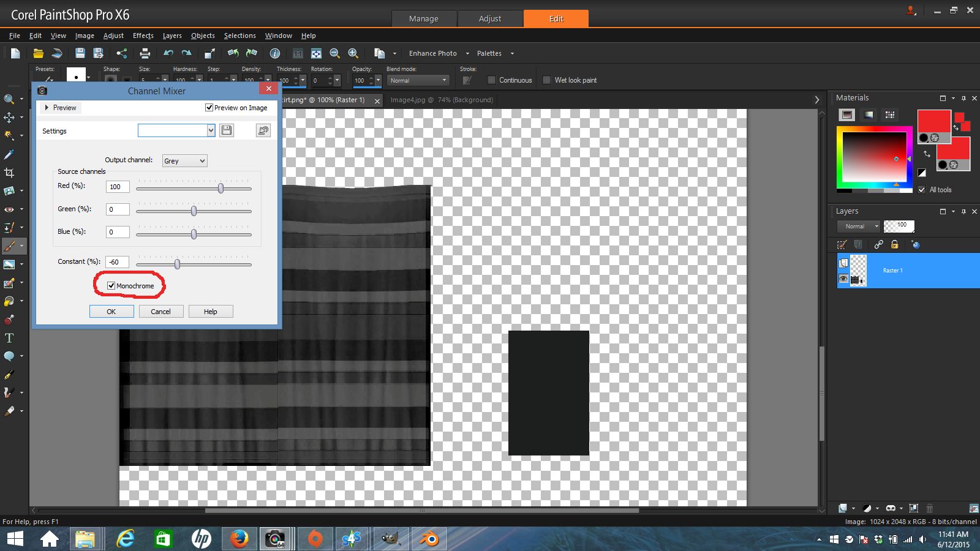980x551 pixels.
Task: Save the Channel Mixer settings preset
Action: pos(226,130)
